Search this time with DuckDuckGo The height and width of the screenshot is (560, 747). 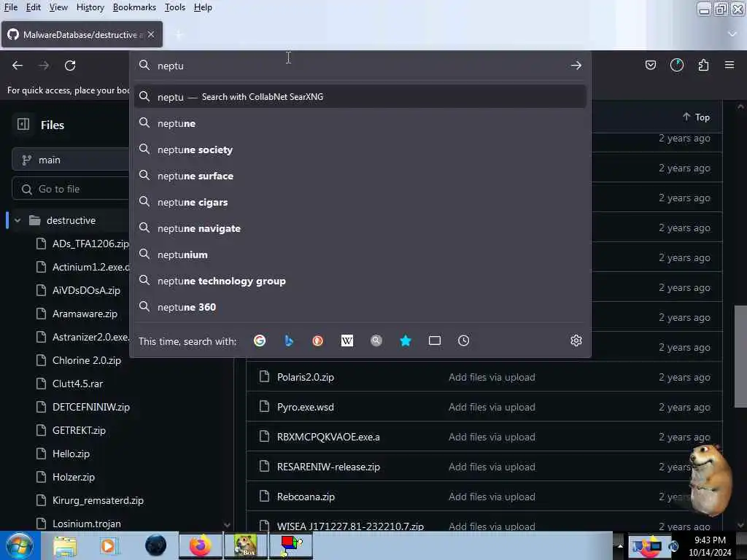click(318, 341)
